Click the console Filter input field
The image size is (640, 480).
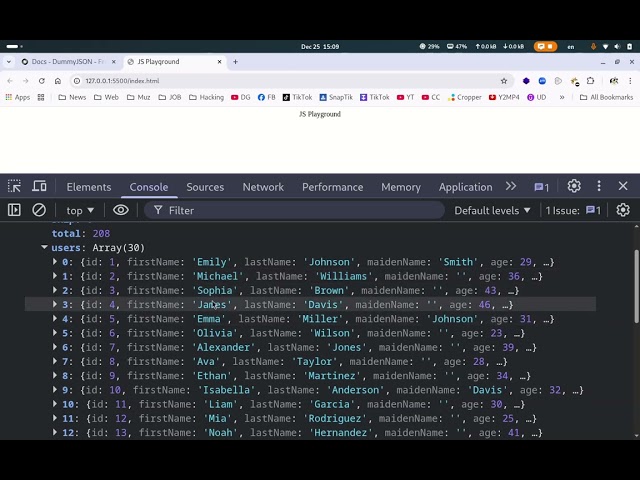click(294, 210)
